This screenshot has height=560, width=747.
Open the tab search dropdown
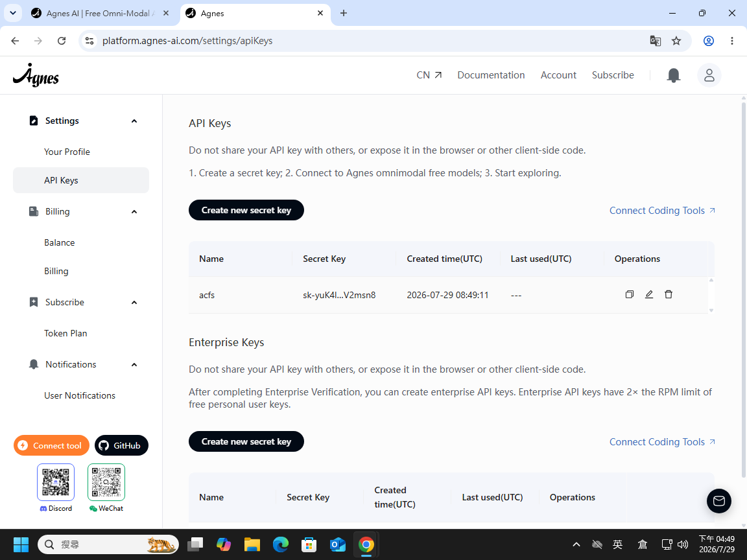[x=13, y=14]
